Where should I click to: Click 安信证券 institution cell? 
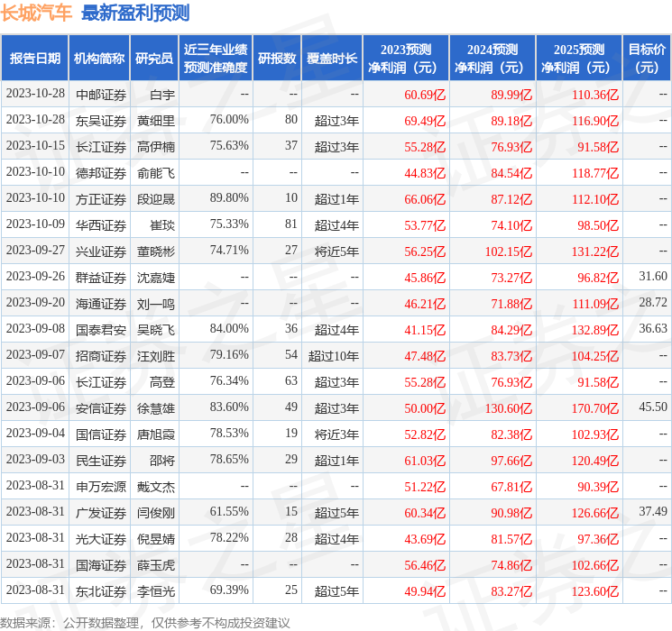tap(101, 408)
